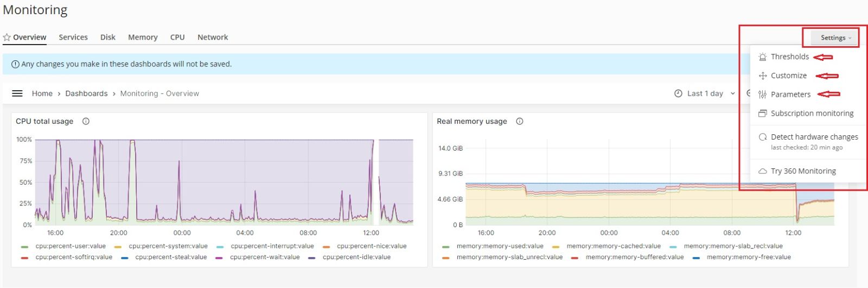
Task: Click the Customize move-arrows icon
Action: 762,76
